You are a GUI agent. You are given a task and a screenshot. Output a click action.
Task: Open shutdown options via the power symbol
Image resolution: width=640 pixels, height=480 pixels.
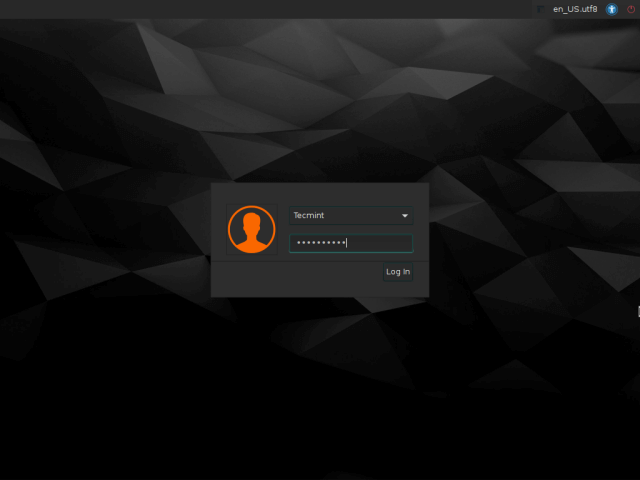pyautogui.click(x=631, y=9)
